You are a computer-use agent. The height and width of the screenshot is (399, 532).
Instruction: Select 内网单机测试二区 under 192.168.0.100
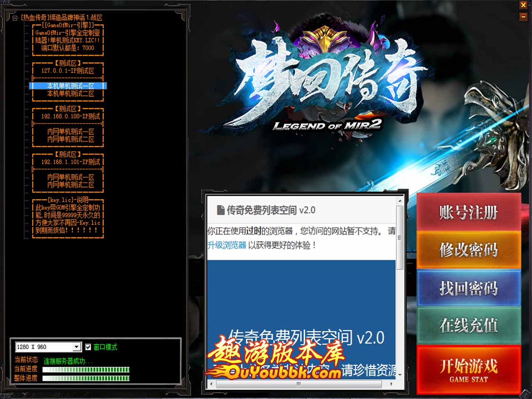click(70, 139)
